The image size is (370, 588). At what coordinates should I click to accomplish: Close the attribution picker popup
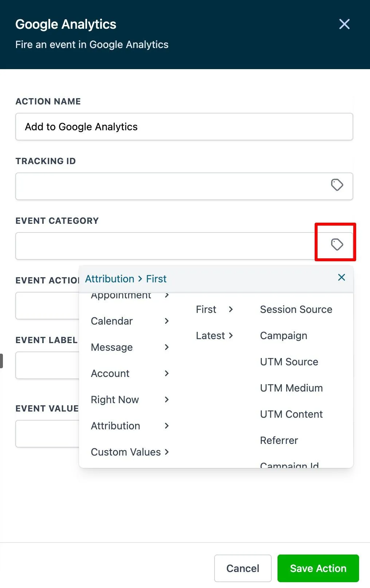point(341,278)
